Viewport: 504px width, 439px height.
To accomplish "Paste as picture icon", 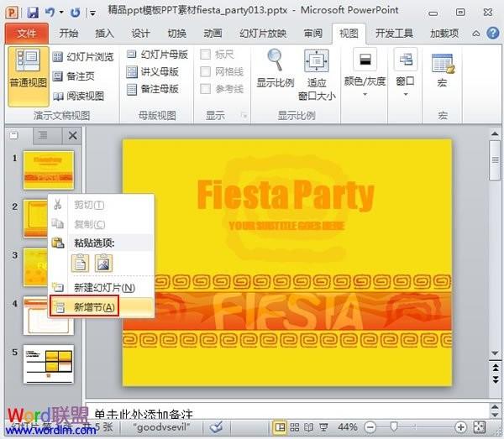I will [103, 263].
